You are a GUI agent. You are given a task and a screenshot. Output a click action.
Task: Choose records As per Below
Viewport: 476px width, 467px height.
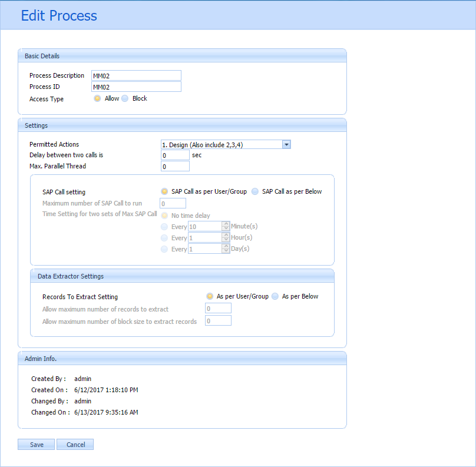275,296
